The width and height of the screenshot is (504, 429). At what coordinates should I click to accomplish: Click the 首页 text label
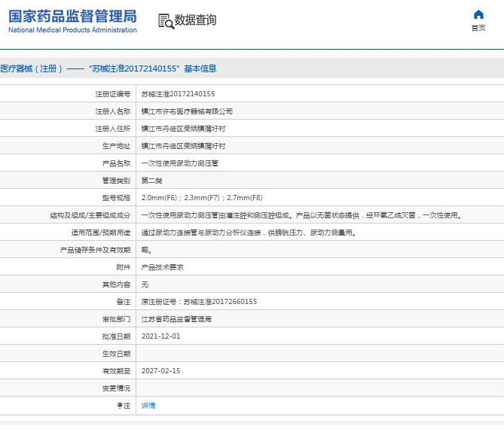478,28
